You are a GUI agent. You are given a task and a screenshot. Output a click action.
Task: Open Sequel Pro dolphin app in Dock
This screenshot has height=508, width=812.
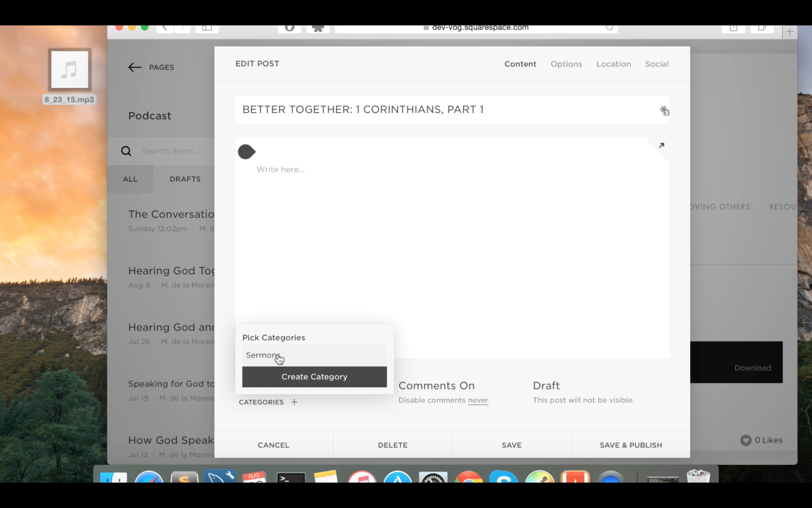[220, 476]
